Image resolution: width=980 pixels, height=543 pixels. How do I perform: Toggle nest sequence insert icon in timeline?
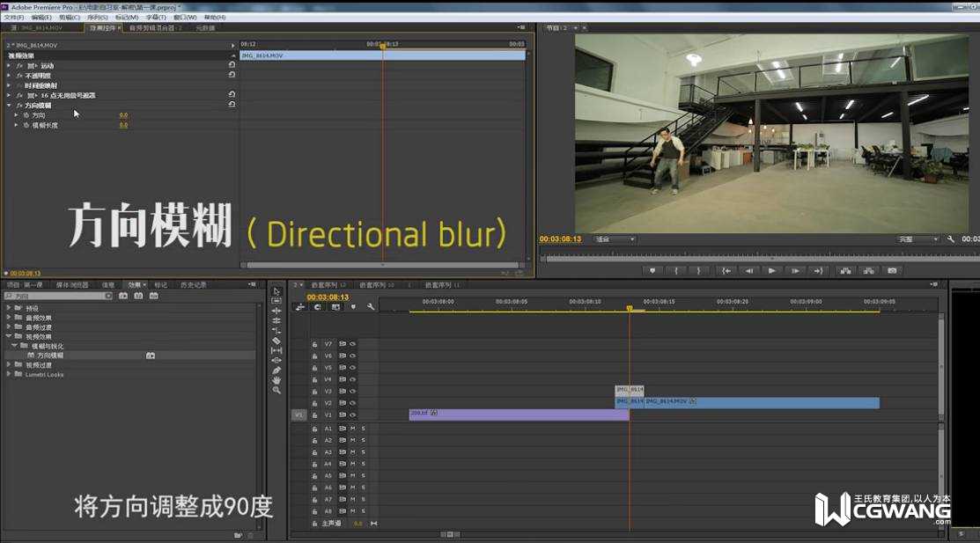click(300, 307)
